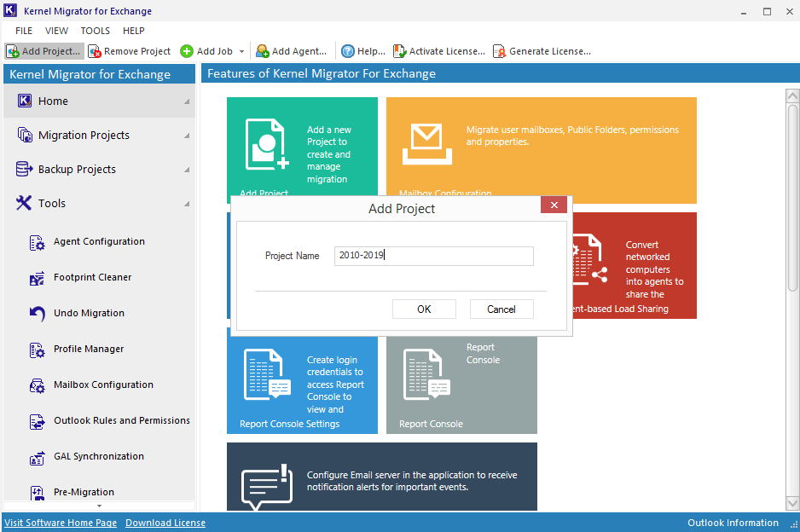Open the TOOLS menu
The width and height of the screenshot is (800, 532).
[x=96, y=31]
